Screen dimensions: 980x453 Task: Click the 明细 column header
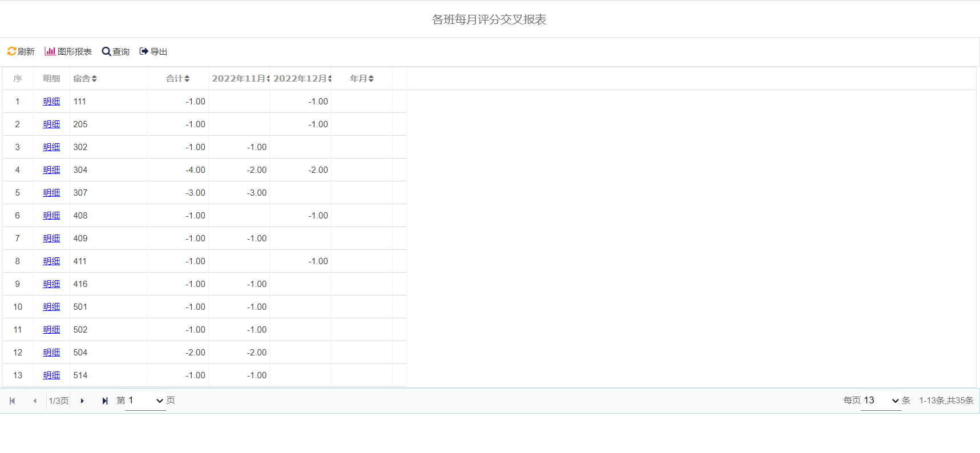pyautogui.click(x=51, y=79)
